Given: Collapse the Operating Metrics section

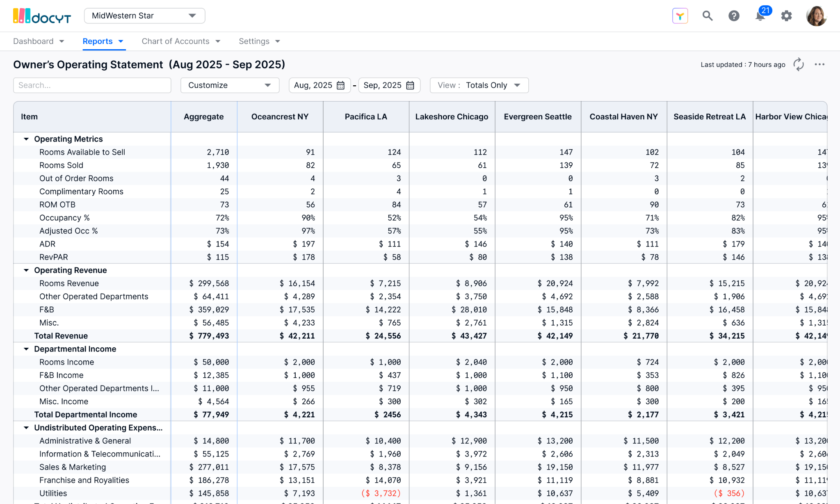Looking at the screenshot, I should pyautogui.click(x=26, y=139).
